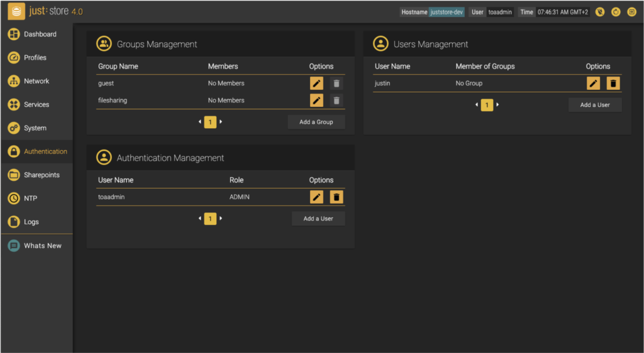644x353 pixels.
Task: Go to next page in Users Management
Action: (x=497, y=104)
